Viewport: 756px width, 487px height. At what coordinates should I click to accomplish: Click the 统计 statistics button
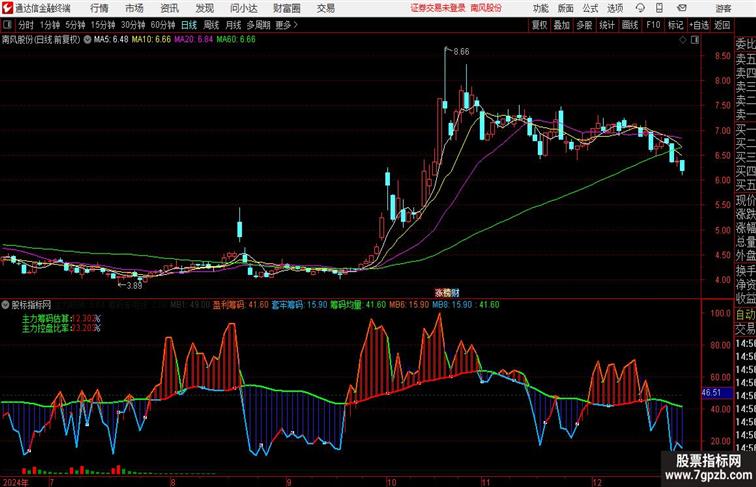(x=607, y=25)
